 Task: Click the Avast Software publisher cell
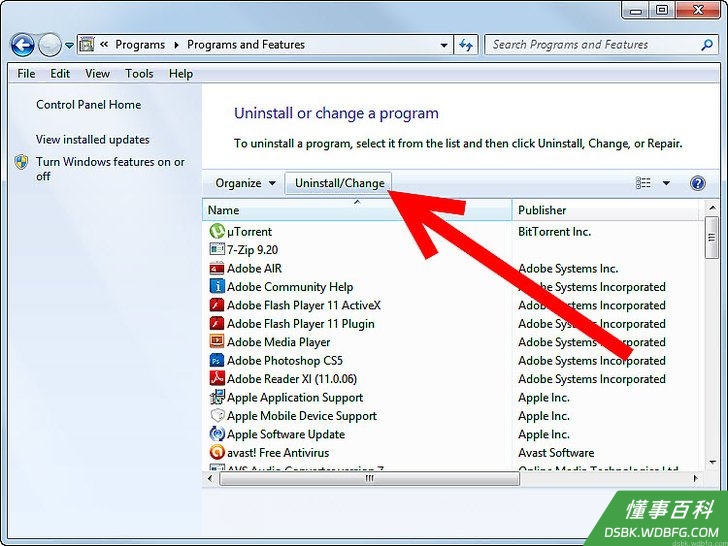pyautogui.click(x=556, y=453)
